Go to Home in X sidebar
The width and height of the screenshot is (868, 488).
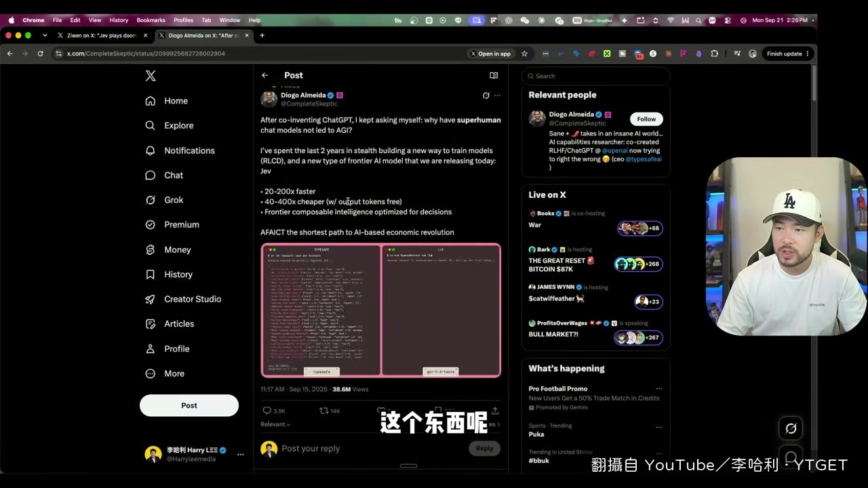(x=166, y=101)
